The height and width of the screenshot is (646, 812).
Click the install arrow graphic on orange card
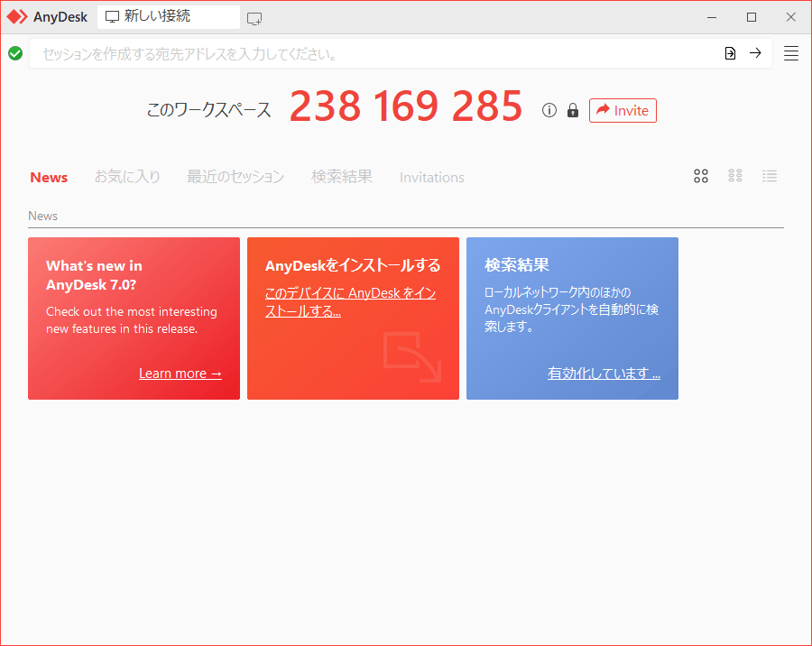coord(412,357)
